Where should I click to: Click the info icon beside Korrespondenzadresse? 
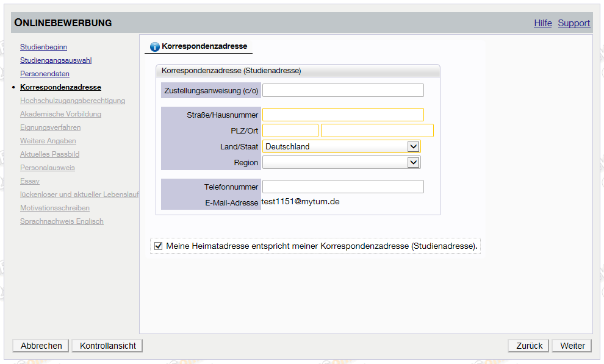tap(154, 46)
